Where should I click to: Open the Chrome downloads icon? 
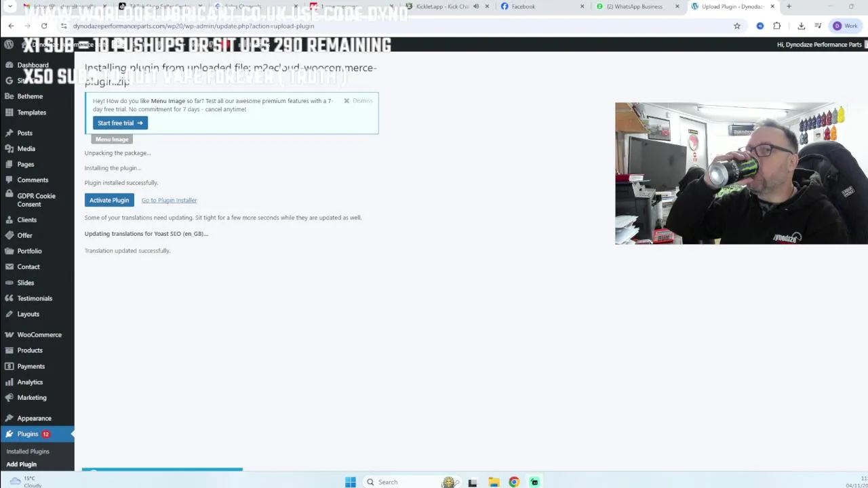point(801,26)
